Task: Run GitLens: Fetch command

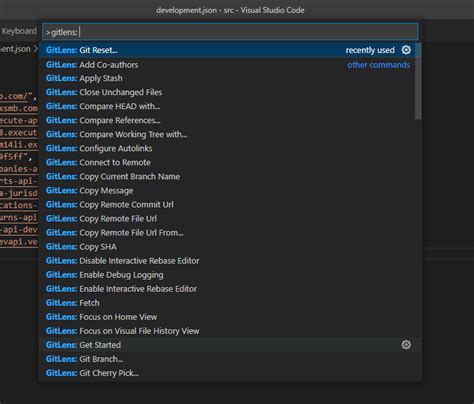Action: pos(227,303)
